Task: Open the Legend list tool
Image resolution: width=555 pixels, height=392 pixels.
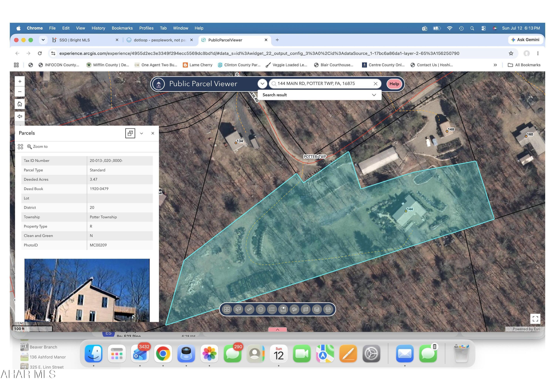Action: click(x=272, y=309)
